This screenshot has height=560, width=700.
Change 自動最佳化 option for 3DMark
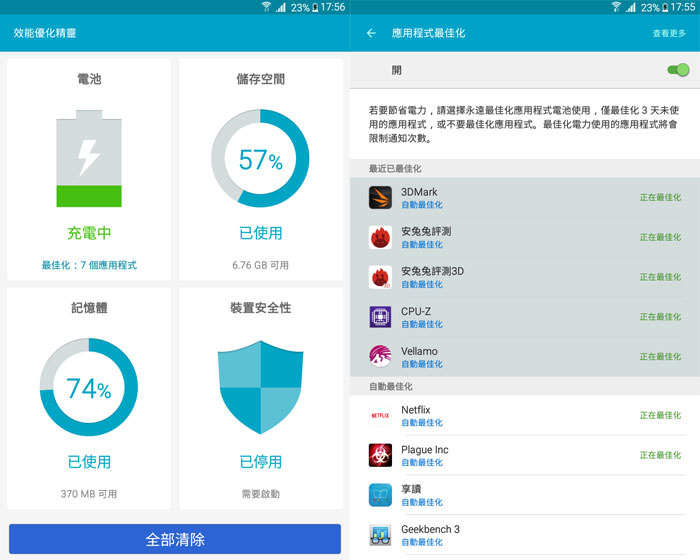(421, 205)
